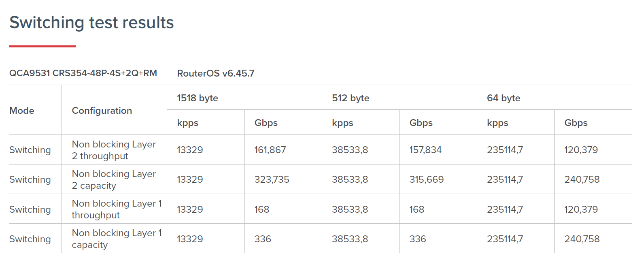Click the "Non blocking Layer 2 capacity" cell
Image resolution: width=644 pixels, height=269 pixels.
114,179
